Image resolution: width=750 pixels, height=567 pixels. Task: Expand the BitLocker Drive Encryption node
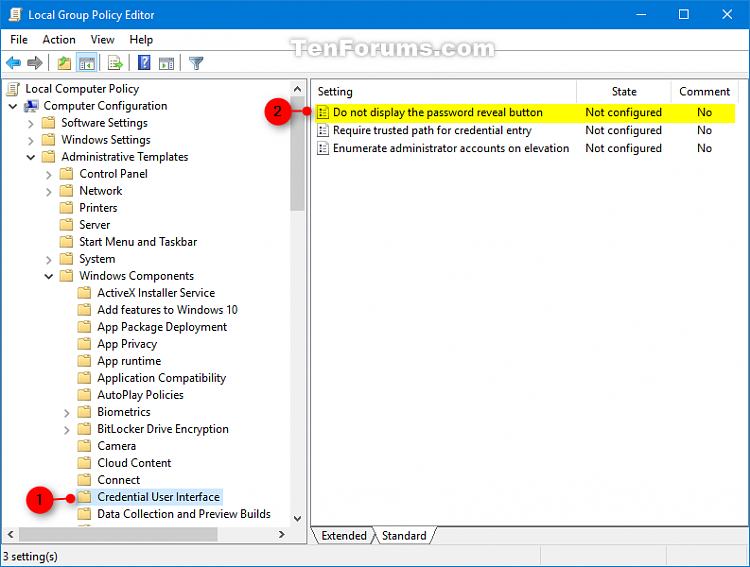(67, 430)
